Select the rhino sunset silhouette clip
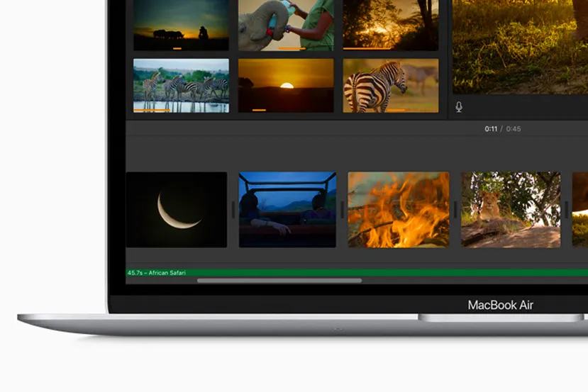Viewport: 588px width, 392px height. [181, 25]
